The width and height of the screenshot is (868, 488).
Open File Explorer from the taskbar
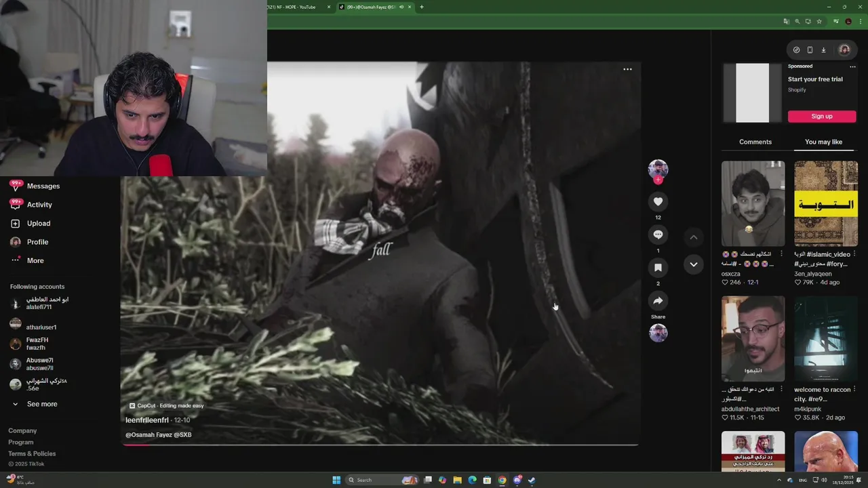[x=458, y=480]
